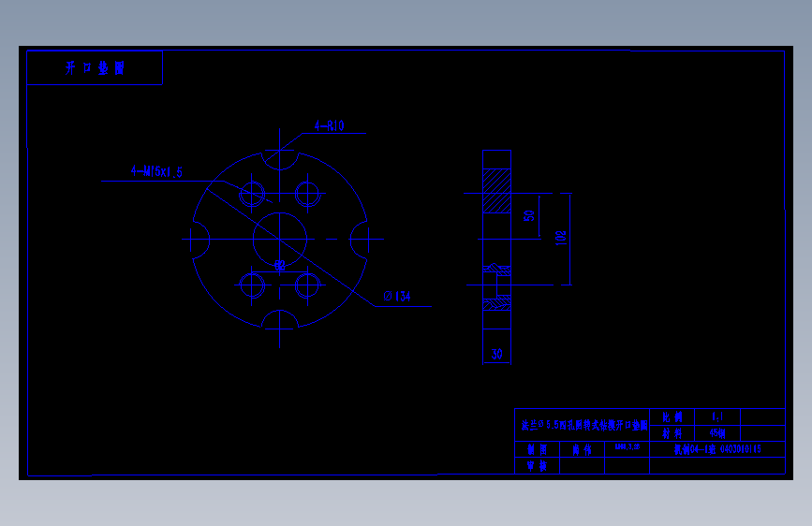Click the 开口垫圈 title label
The image size is (812, 526).
pyautogui.click(x=95, y=67)
